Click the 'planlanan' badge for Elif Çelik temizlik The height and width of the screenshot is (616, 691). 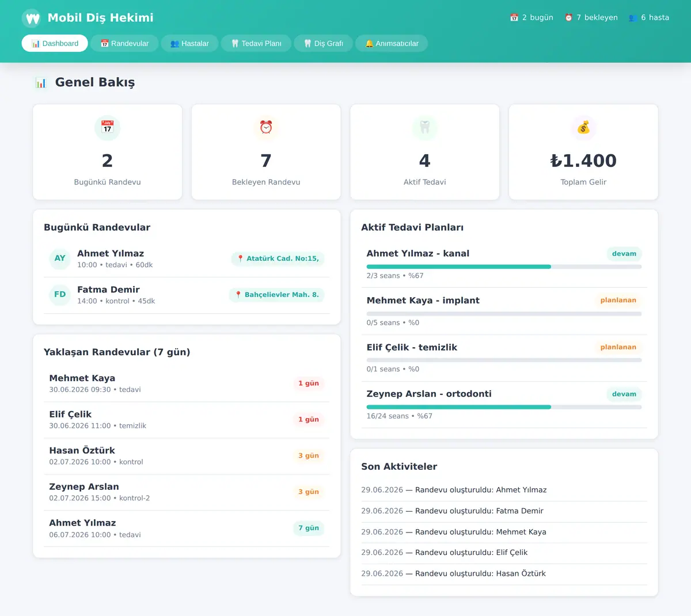(618, 347)
